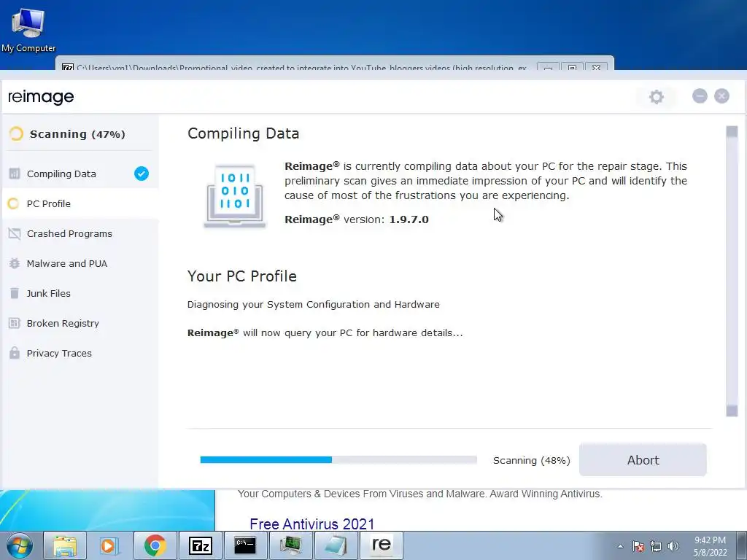Click the Reimage scrollbar down arrow
Screen dimensions: 747x560
[x=732, y=411]
